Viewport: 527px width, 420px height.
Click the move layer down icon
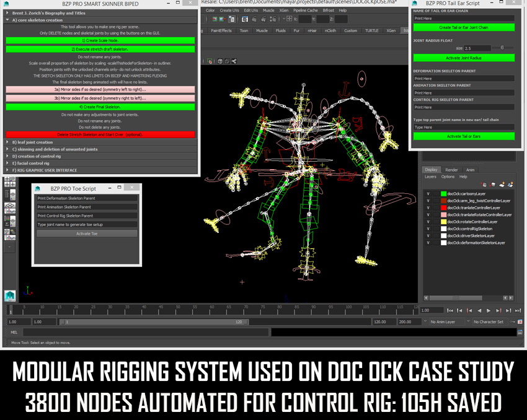pyautogui.click(x=493, y=185)
